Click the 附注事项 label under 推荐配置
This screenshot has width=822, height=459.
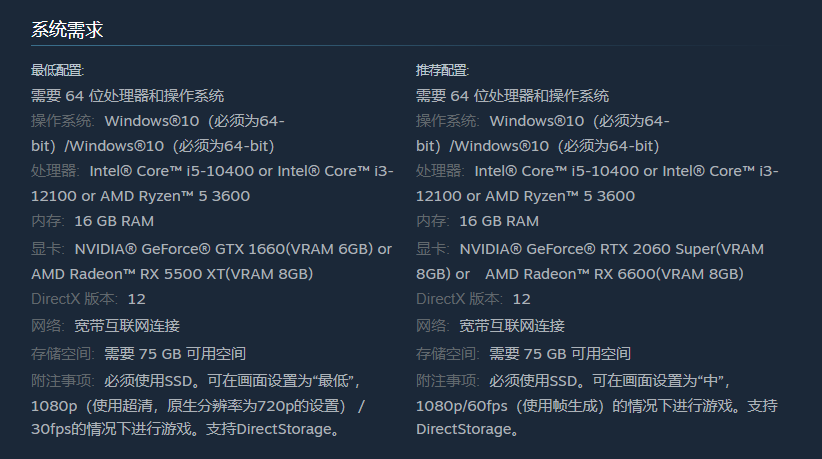[447, 381]
